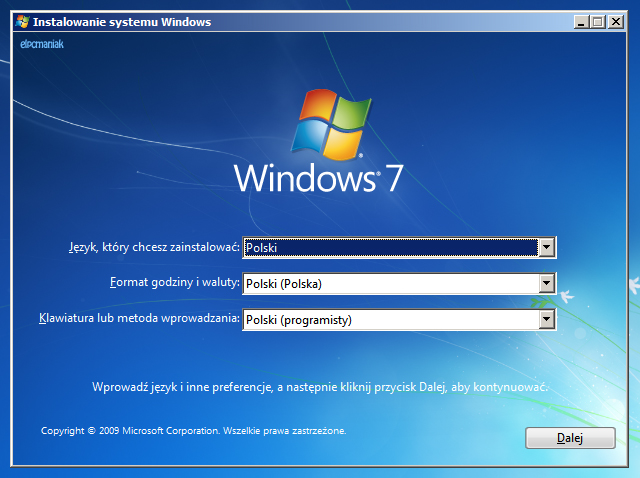Viewport: 640px width, 478px height.
Task: Expand the keyboard input method dropdown arrow
Action: coord(546,319)
